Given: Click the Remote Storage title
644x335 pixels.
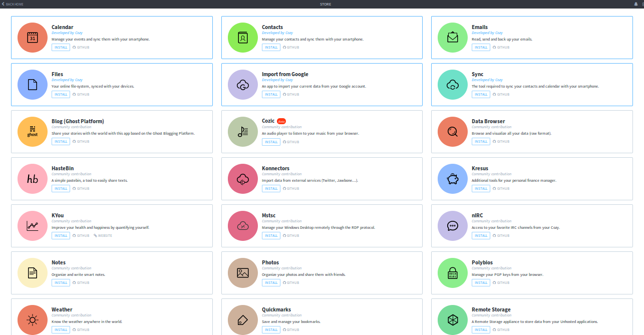Looking at the screenshot, I should pyautogui.click(x=491, y=309).
